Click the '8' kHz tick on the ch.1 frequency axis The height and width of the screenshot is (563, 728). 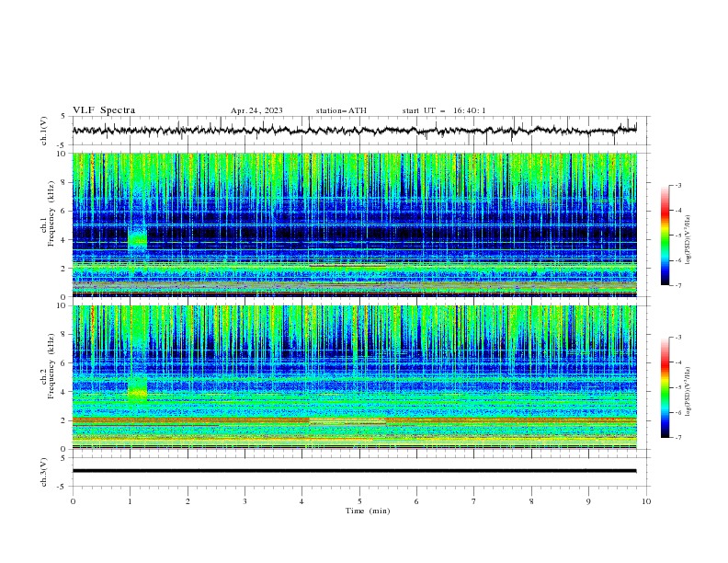(x=64, y=182)
